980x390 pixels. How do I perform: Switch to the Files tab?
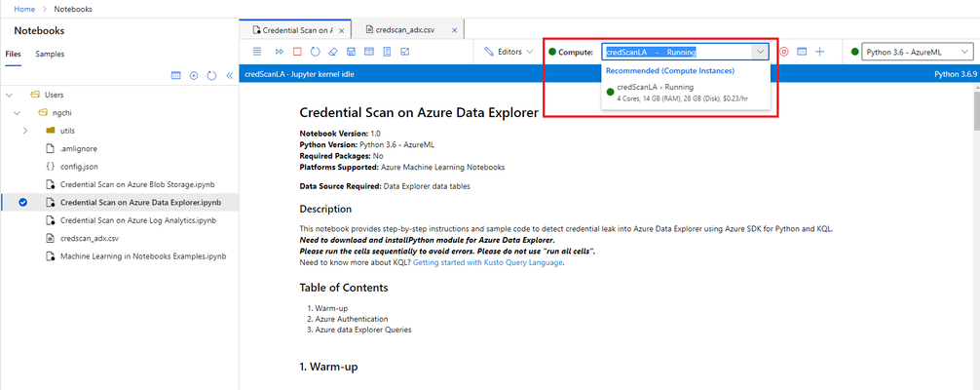13,54
